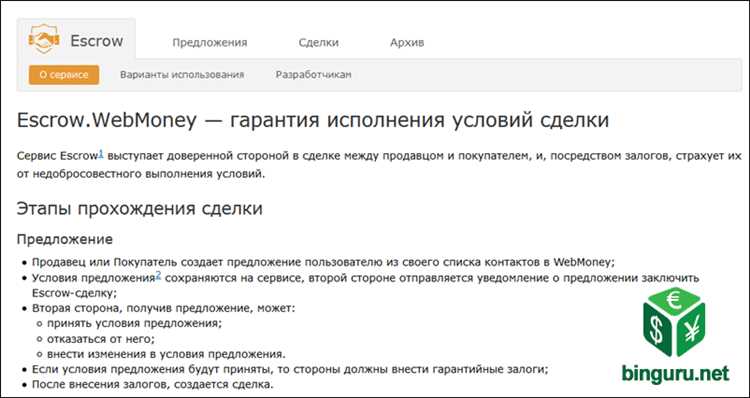Click the text Escrow-сделку

click(74, 293)
